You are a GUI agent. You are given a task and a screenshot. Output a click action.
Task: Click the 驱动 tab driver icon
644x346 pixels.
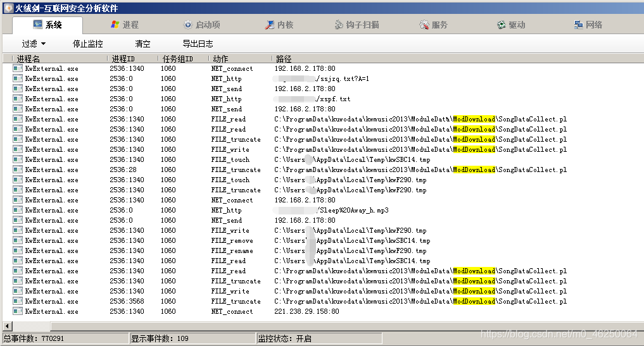pyautogui.click(x=501, y=25)
